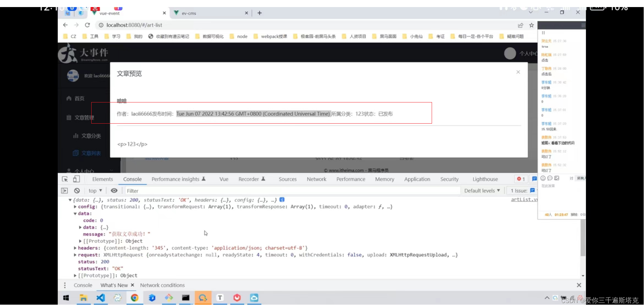Screen dimensions: 644x307
Task: Open the drawer three-dot menu
Action: [x=65, y=285]
